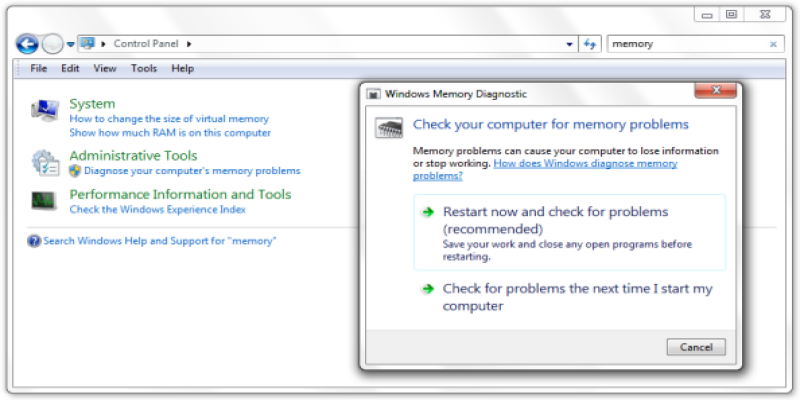800x400 pixels.
Task: Click the search box containing memory
Action: (x=695, y=44)
